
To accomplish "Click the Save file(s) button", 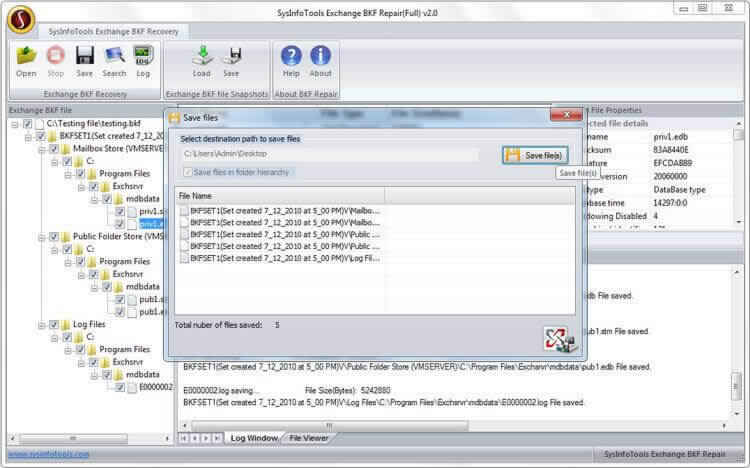I will coord(535,155).
